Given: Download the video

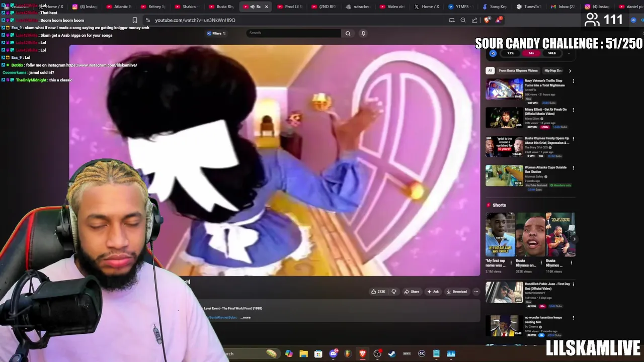Looking at the screenshot, I should 456,292.
